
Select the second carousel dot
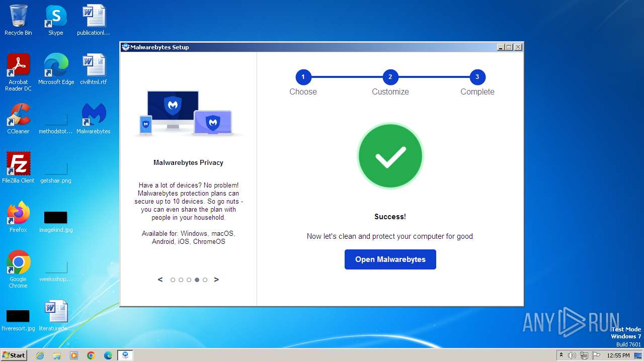(x=181, y=280)
